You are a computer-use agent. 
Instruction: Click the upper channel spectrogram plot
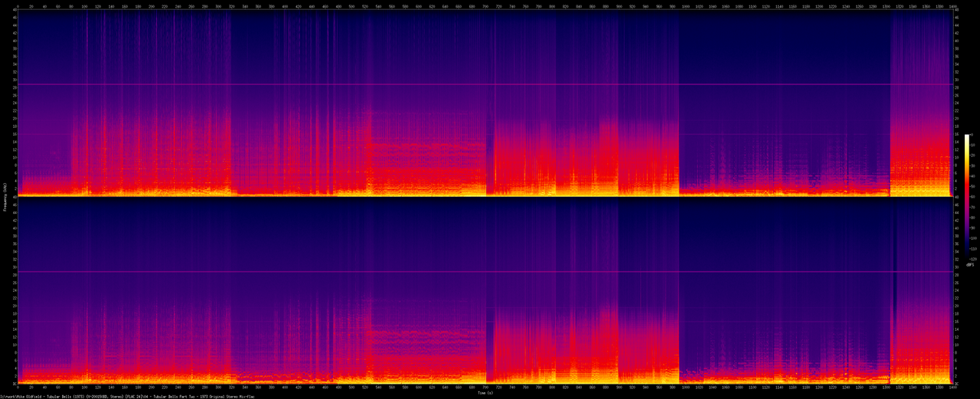(x=485, y=103)
